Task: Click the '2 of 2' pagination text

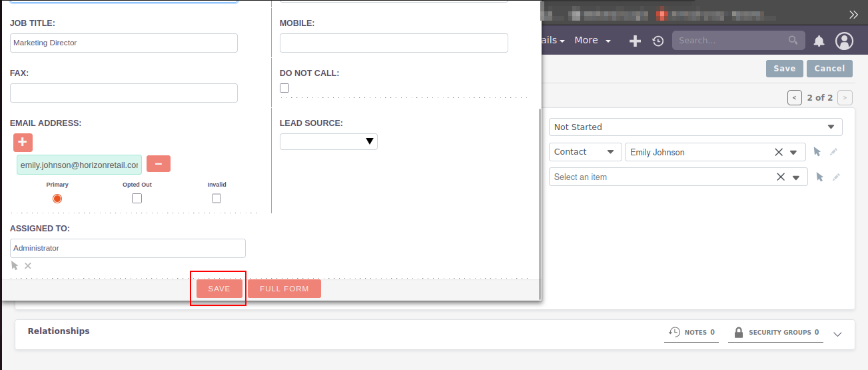Action: [x=820, y=97]
